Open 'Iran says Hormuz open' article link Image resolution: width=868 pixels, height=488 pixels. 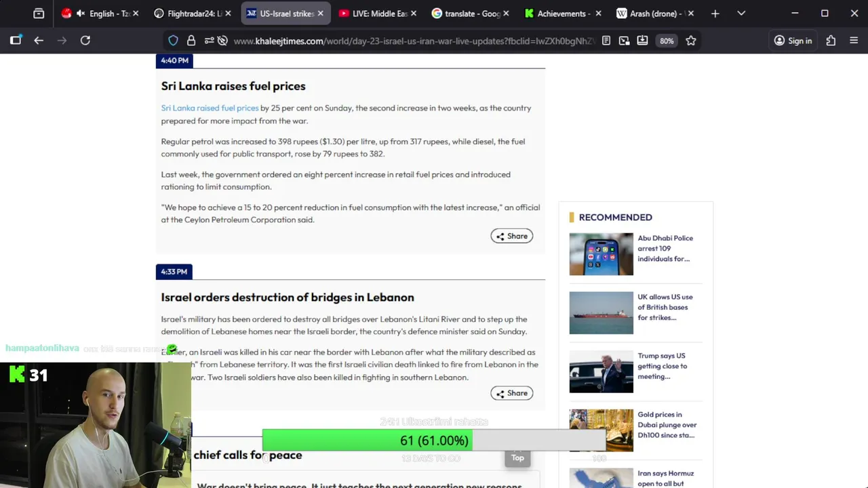[x=665, y=478]
